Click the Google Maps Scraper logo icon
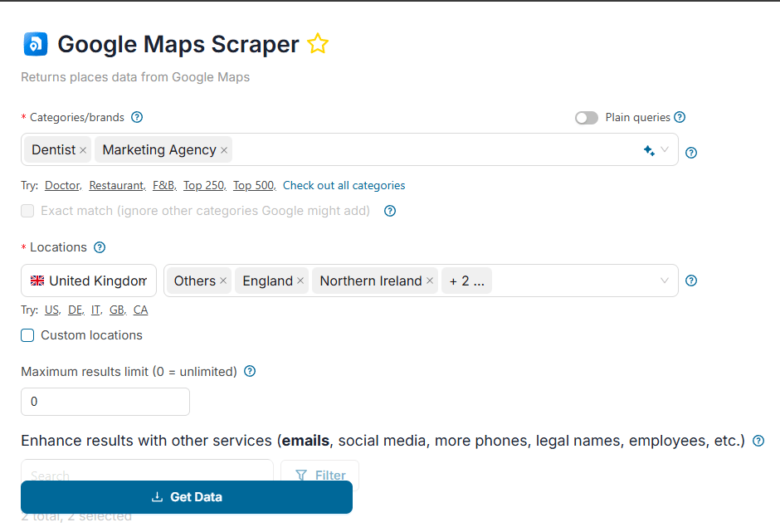 (36, 44)
